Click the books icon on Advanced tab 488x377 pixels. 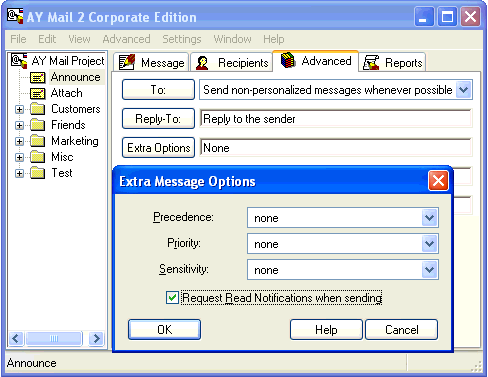(x=288, y=60)
